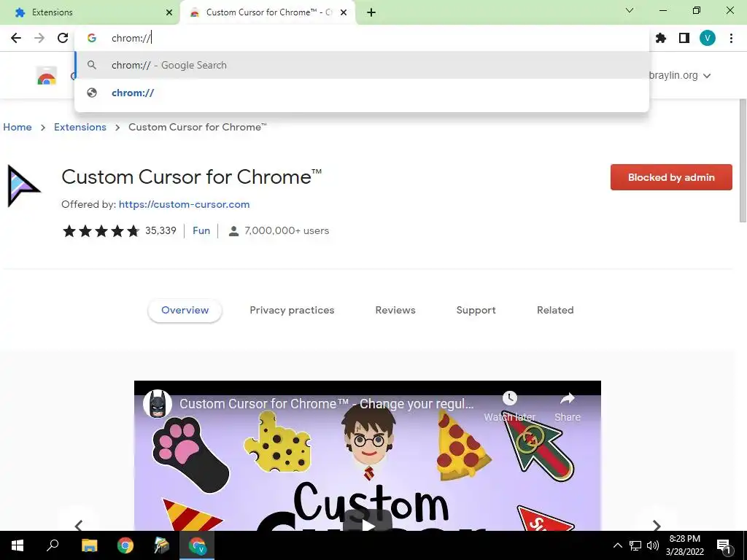
Task: Open Chrome's three-dot menu
Action: (731, 38)
